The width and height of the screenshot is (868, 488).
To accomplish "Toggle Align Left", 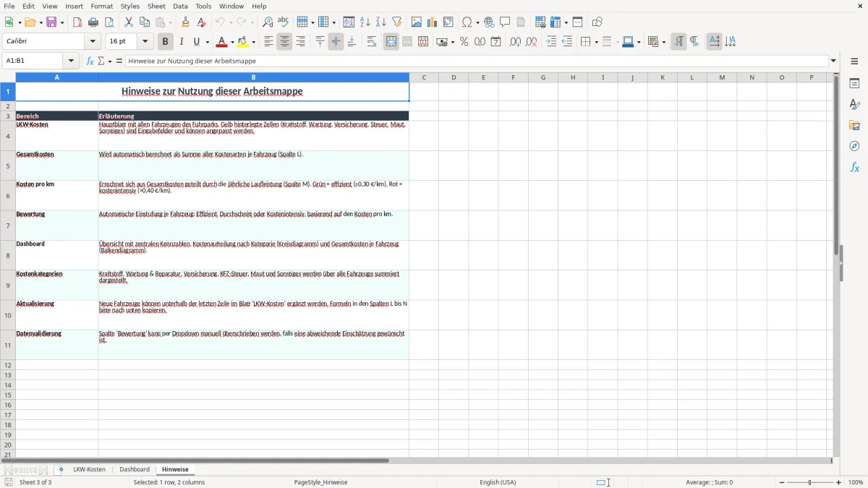I will coord(268,42).
